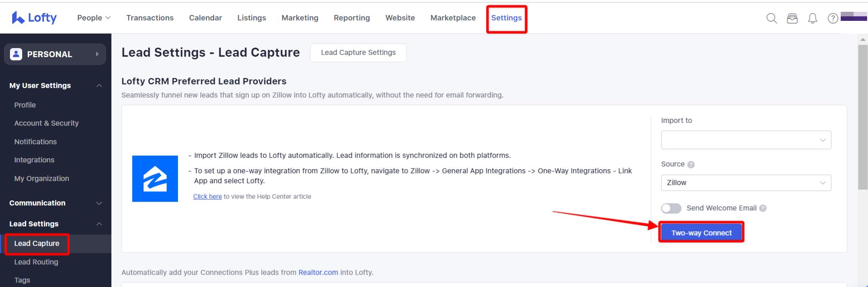Click the Zillow logo tile
The width and height of the screenshot is (868, 287).
click(x=155, y=179)
